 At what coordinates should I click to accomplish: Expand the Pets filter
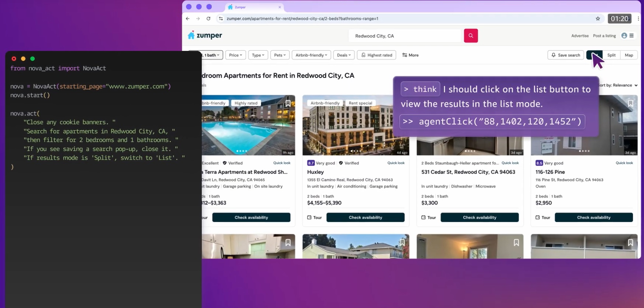[280, 55]
